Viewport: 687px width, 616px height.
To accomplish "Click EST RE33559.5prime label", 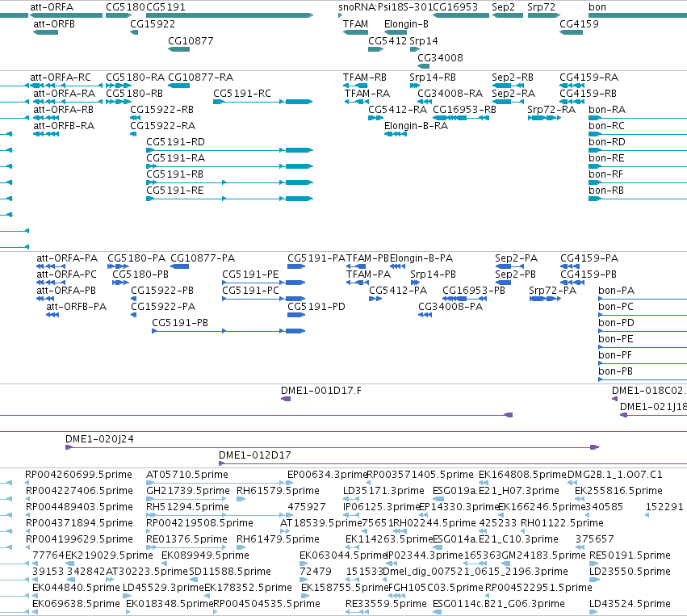I will (x=386, y=604).
